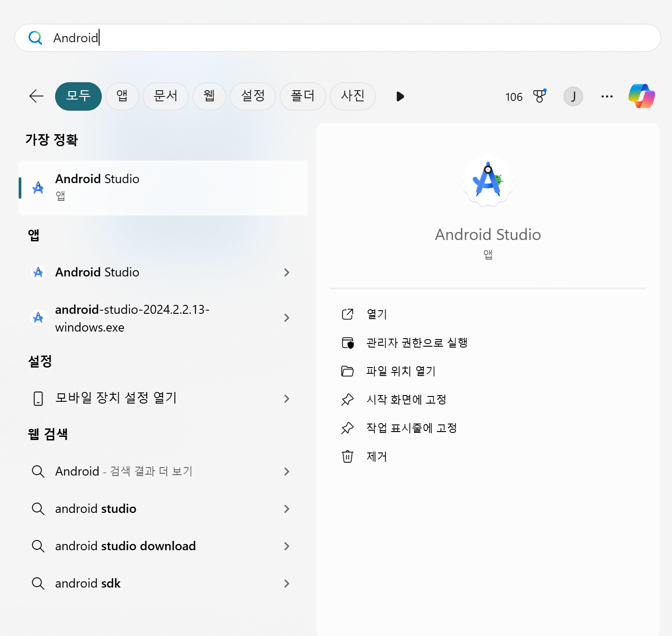Expand chevron for android-studio-2024.2.2.13-windows.exe
The height and width of the screenshot is (636, 672).
pos(287,318)
